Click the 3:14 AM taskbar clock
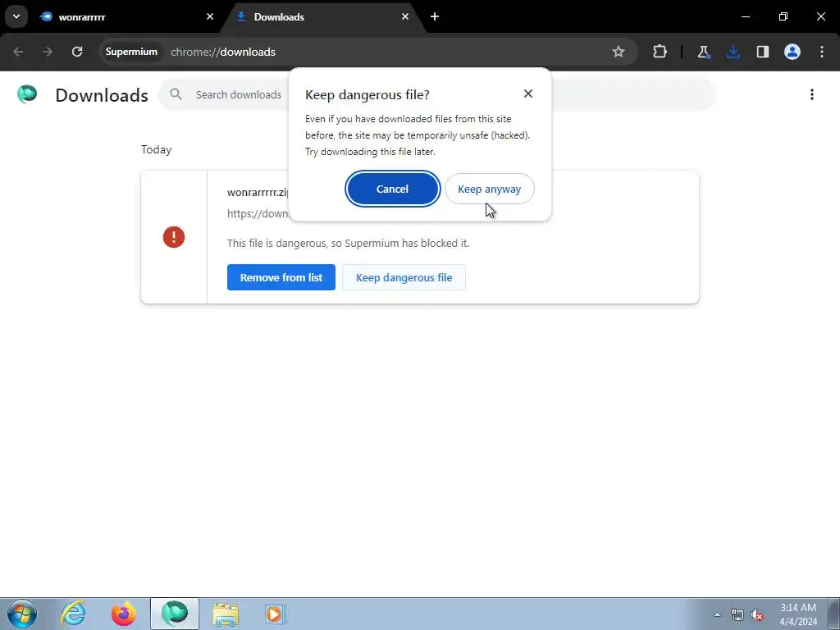Image resolution: width=840 pixels, height=630 pixels. pyautogui.click(x=798, y=614)
